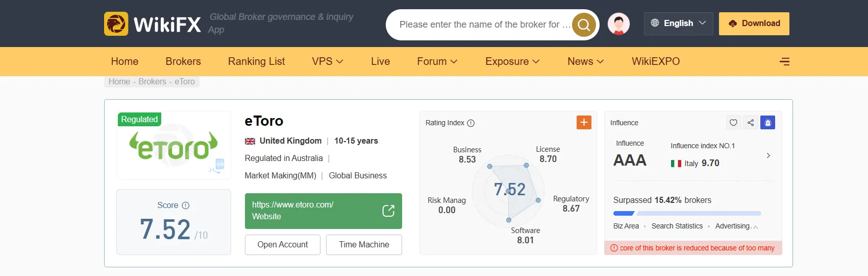Click the Business 8.53 rating

[x=467, y=155]
